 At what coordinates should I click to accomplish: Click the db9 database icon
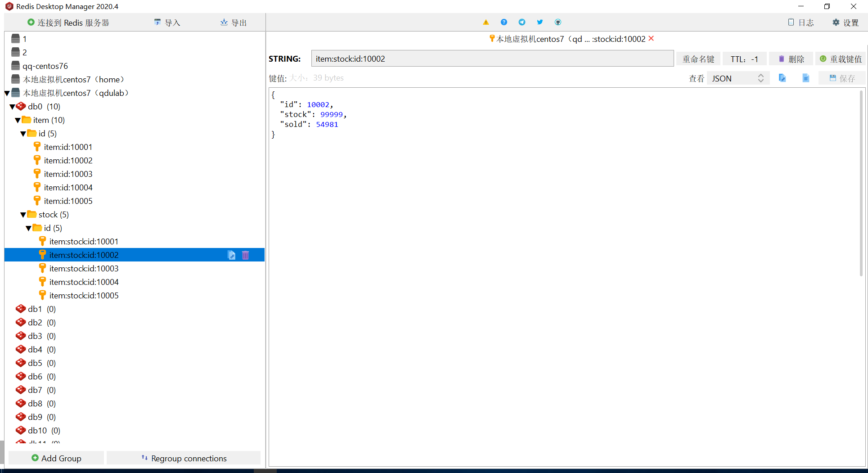click(21, 417)
